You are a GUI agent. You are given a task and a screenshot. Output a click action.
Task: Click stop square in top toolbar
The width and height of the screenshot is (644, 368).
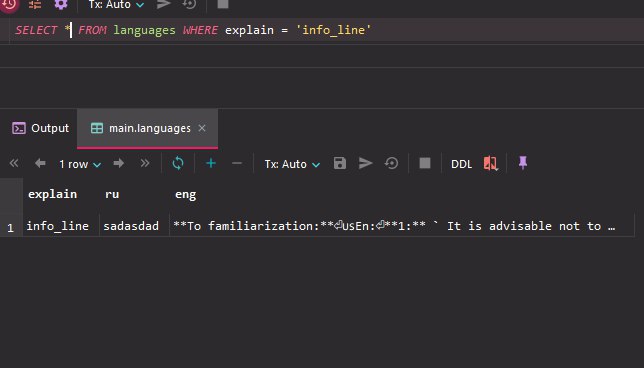tap(223, 4)
